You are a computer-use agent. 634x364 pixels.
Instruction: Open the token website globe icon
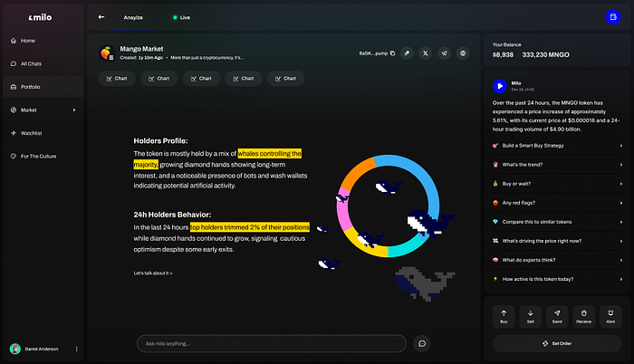pyautogui.click(x=464, y=53)
